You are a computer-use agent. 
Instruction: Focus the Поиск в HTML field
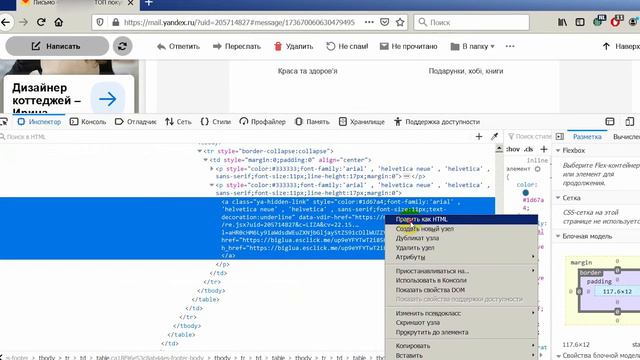tap(237, 137)
